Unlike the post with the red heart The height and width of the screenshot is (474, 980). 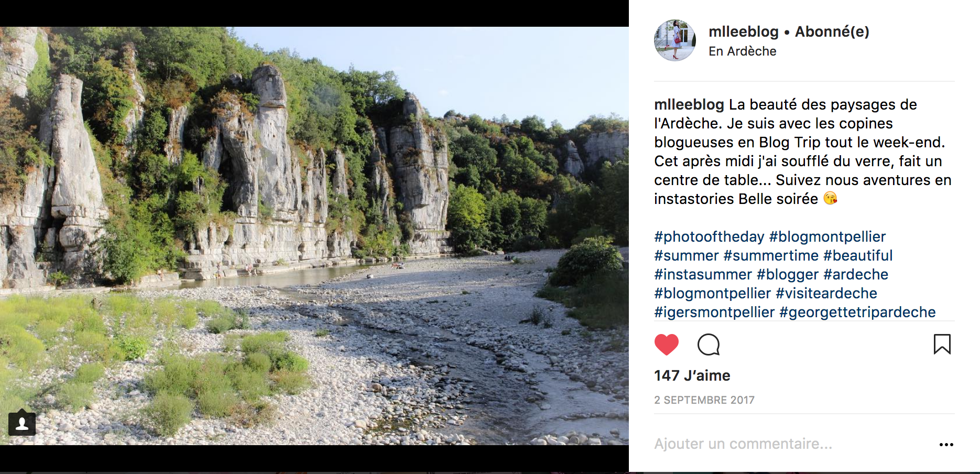coord(666,344)
